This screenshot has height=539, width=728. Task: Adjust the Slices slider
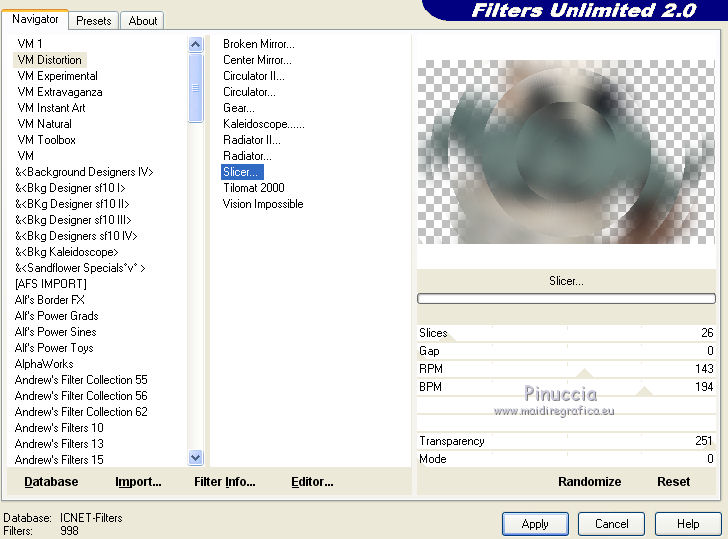[566, 333]
